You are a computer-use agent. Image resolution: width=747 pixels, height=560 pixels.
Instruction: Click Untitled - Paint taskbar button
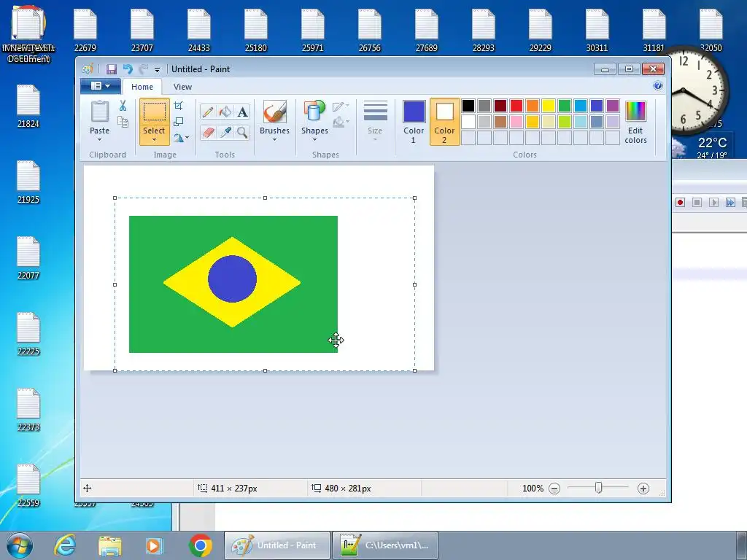point(277,545)
